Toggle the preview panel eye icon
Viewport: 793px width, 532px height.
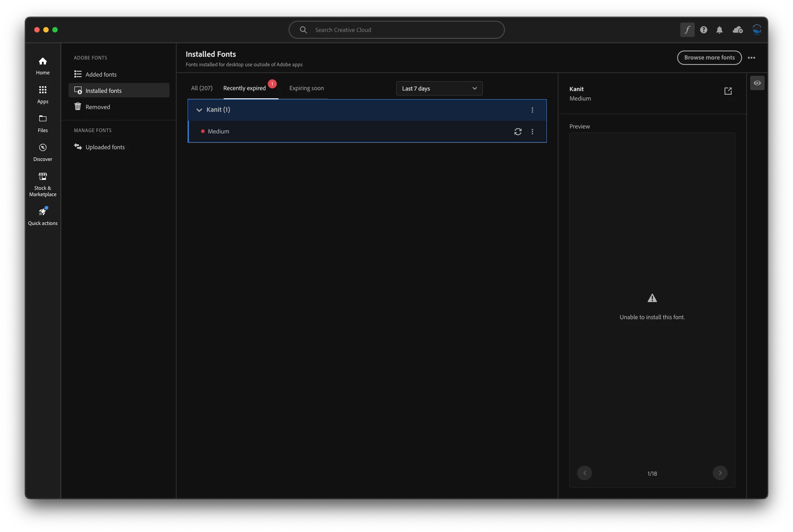(x=757, y=83)
